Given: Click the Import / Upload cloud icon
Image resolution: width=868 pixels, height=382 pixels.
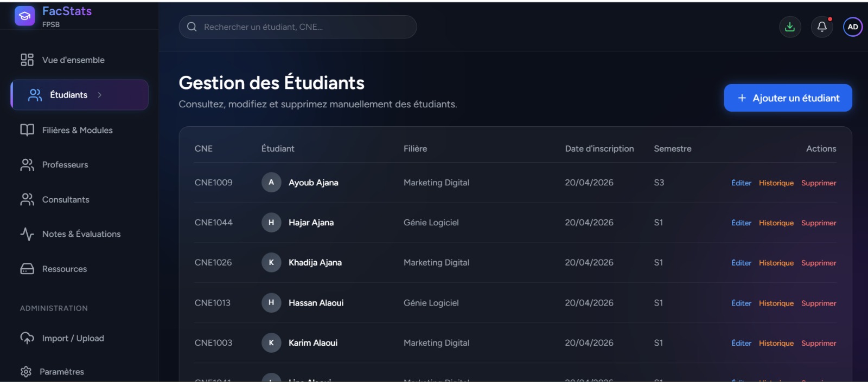Looking at the screenshot, I should pyautogui.click(x=27, y=338).
